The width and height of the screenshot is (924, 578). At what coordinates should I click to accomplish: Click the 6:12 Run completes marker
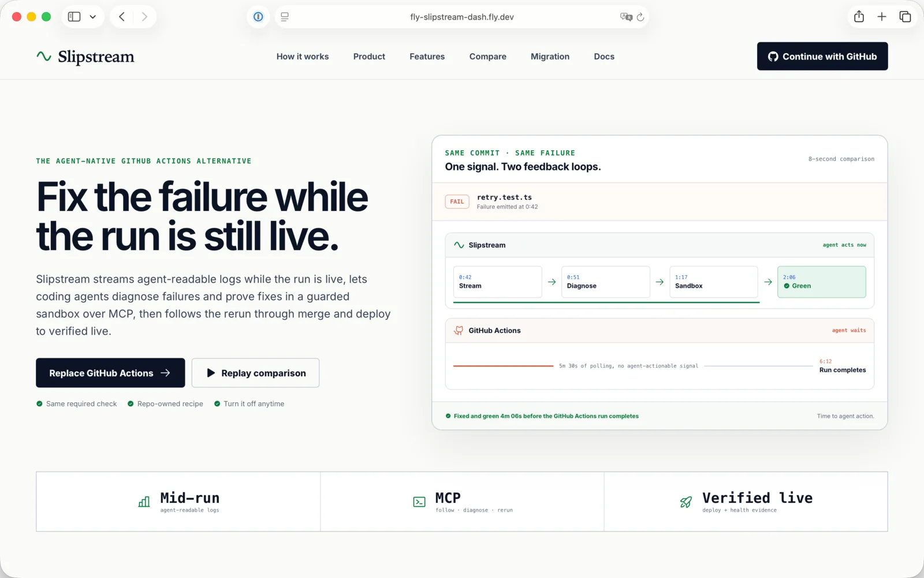[x=843, y=366]
